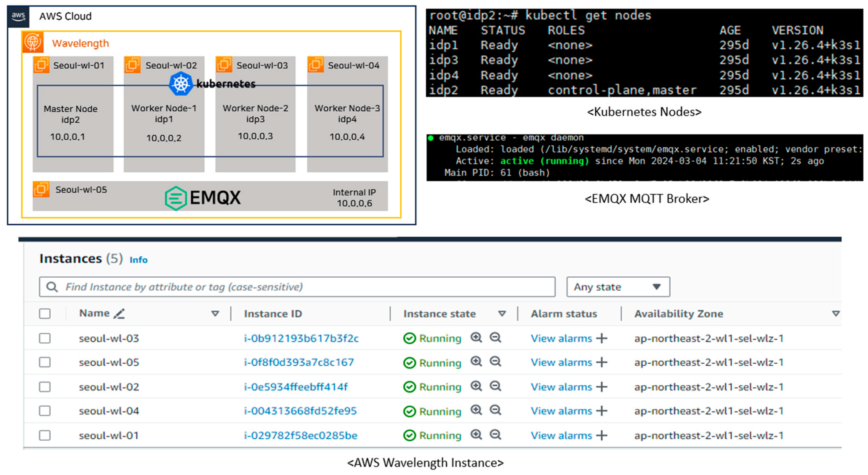Click the Kubernetes wheel logo
The height and width of the screenshot is (475, 868).
coord(181,84)
